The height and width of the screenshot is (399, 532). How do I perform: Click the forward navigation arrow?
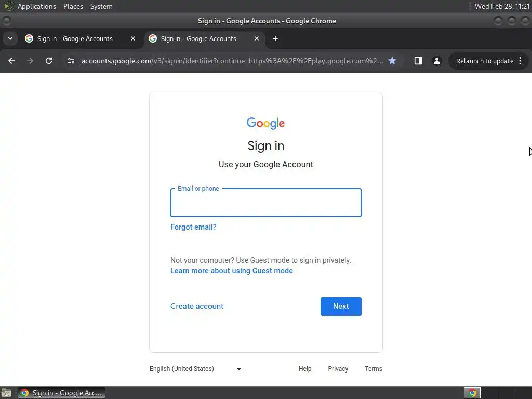[x=30, y=61]
